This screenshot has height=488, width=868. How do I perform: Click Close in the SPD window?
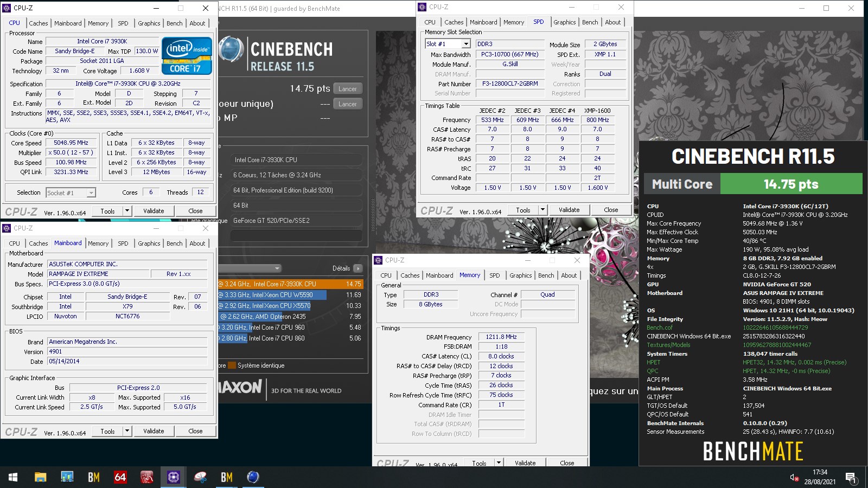pyautogui.click(x=611, y=210)
